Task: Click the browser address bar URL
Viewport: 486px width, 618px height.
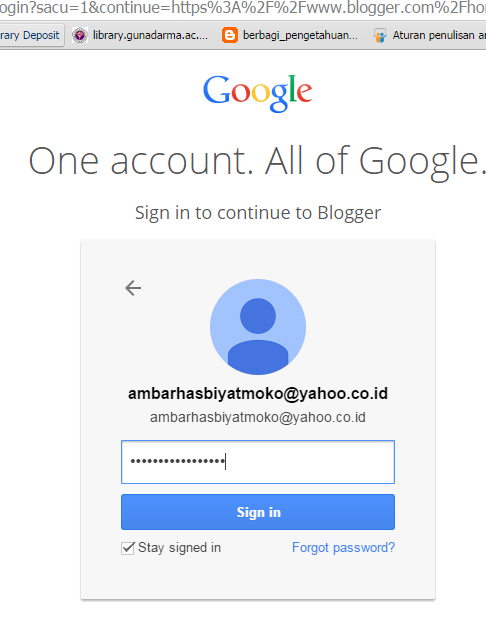Action: 243,8
